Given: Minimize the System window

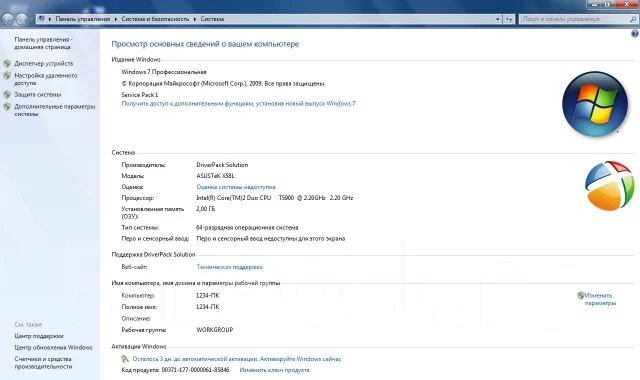Looking at the screenshot, I should tap(595, 4).
